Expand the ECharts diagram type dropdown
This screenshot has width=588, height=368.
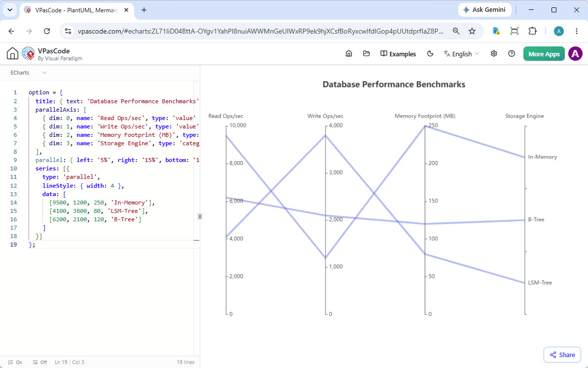click(x=29, y=73)
